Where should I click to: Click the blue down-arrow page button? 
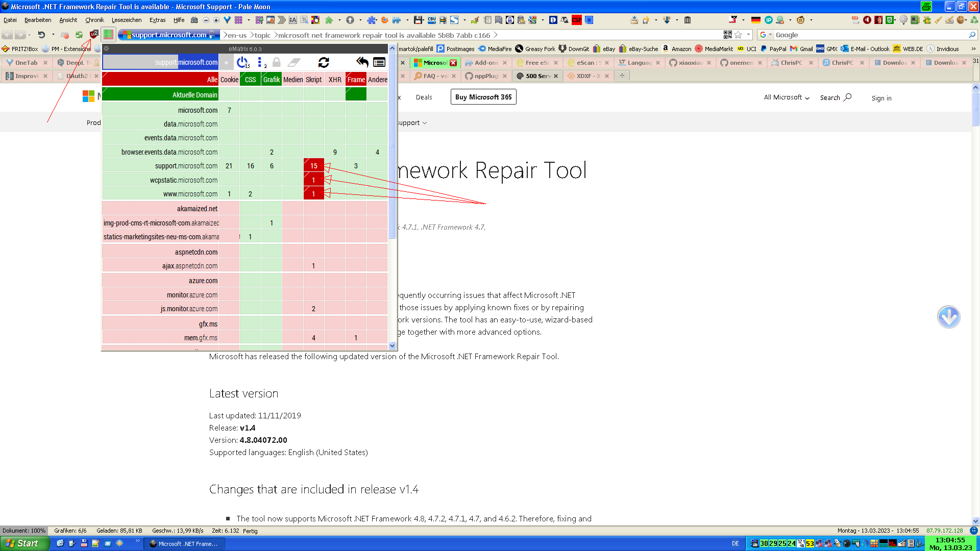click(949, 317)
